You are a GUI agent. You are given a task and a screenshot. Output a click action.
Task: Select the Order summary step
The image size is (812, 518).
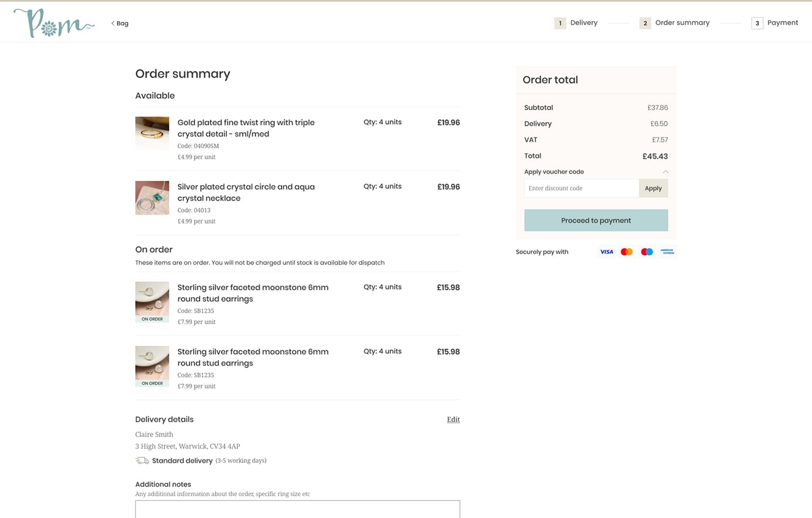[x=645, y=23]
